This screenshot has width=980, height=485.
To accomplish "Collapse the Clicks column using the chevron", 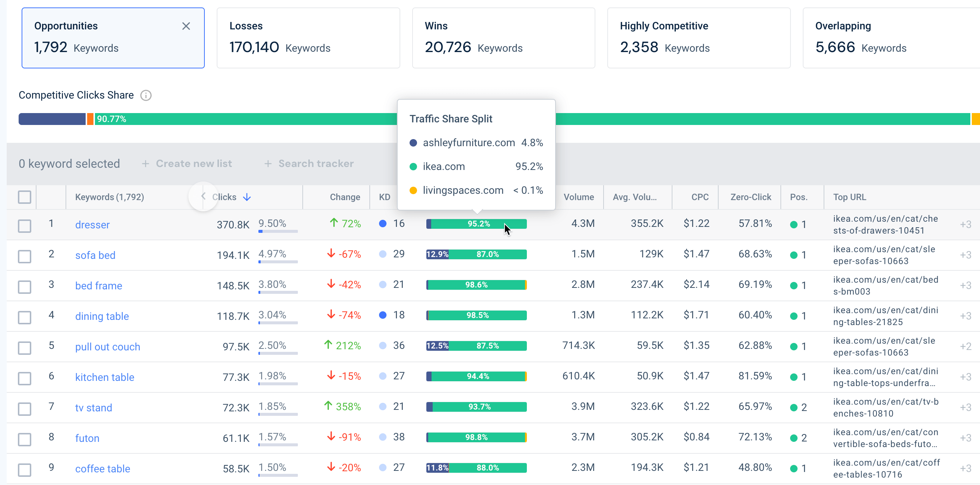I will coord(203,196).
